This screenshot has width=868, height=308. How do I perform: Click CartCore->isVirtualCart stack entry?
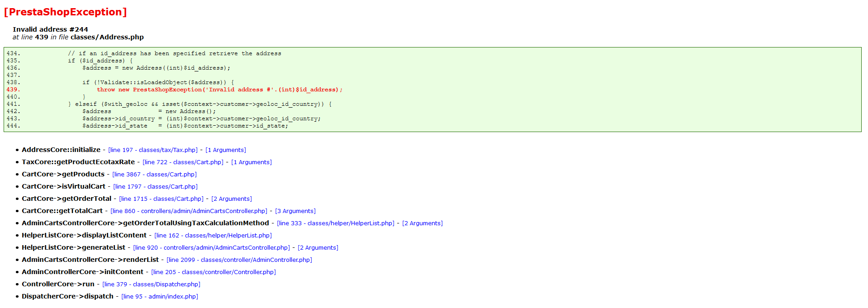63,186
